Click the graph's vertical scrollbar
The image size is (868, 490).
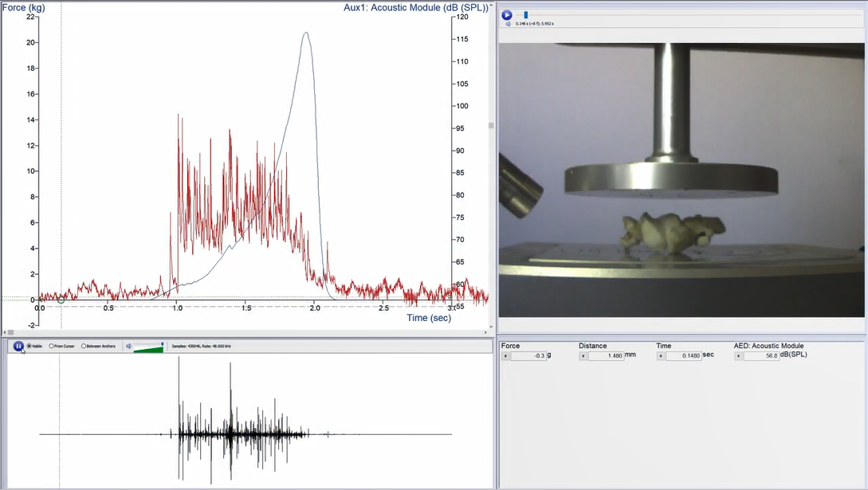491,125
